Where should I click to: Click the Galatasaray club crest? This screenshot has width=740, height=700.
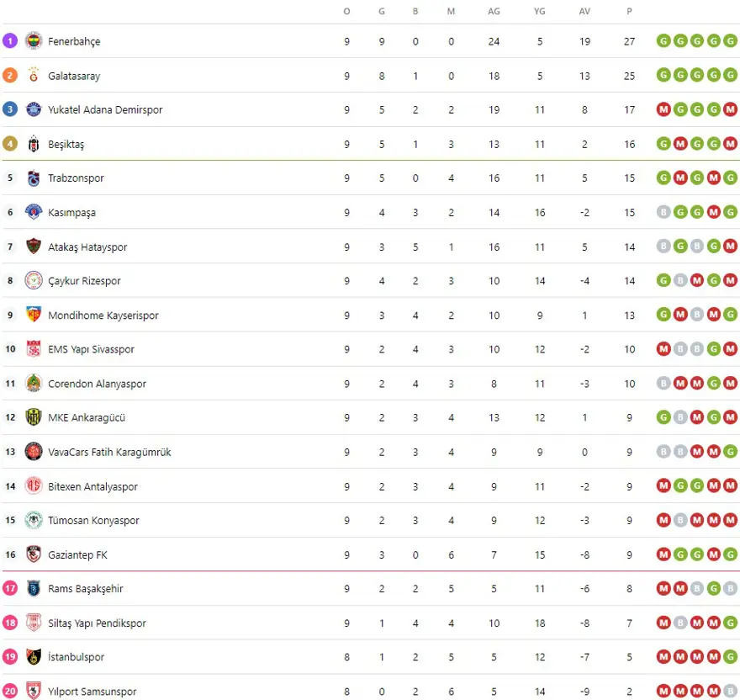(34, 76)
